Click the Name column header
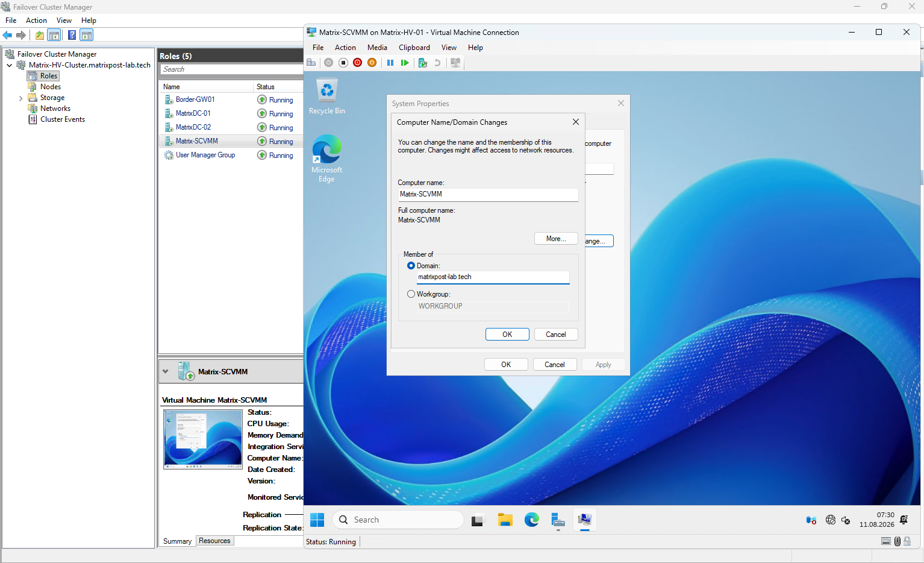The width and height of the screenshot is (924, 563). [x=207, y=87]
